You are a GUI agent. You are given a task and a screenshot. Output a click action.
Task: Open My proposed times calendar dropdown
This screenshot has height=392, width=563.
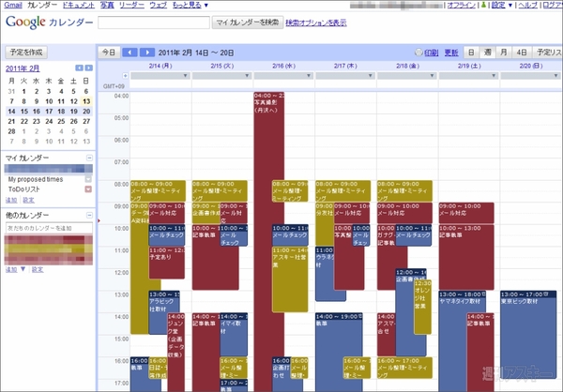click(x=88, y=179)
